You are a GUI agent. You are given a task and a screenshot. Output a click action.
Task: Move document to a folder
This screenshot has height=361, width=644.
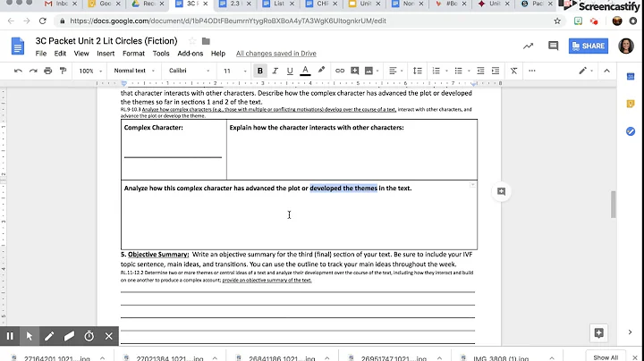point(206,41)
